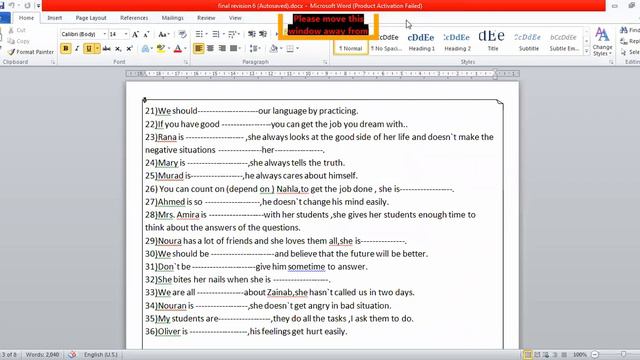Center the paragraph text
This screenshot has width=640, height=360.
(x=210, y=49)
